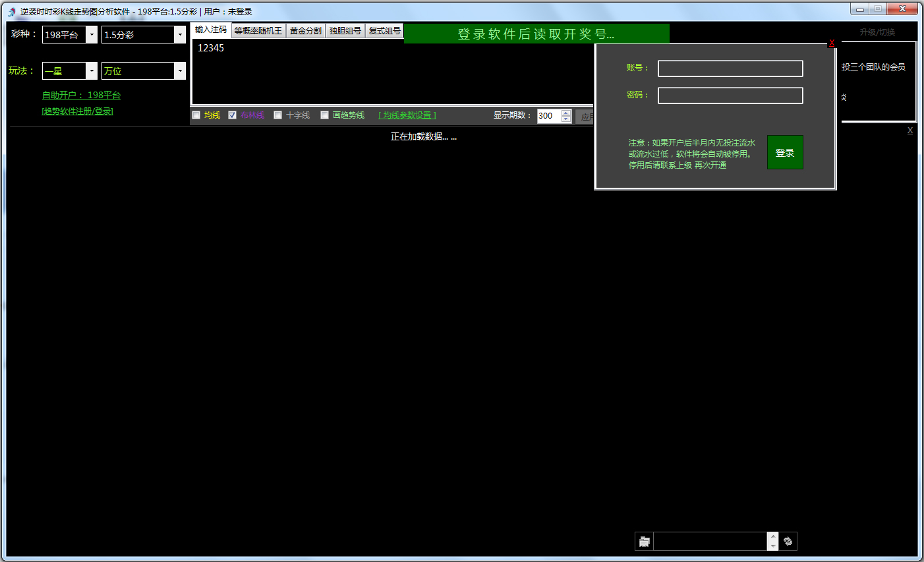
Task: Open the 趋势软件注册/登录 link
Action: click(x=77, y=111)
